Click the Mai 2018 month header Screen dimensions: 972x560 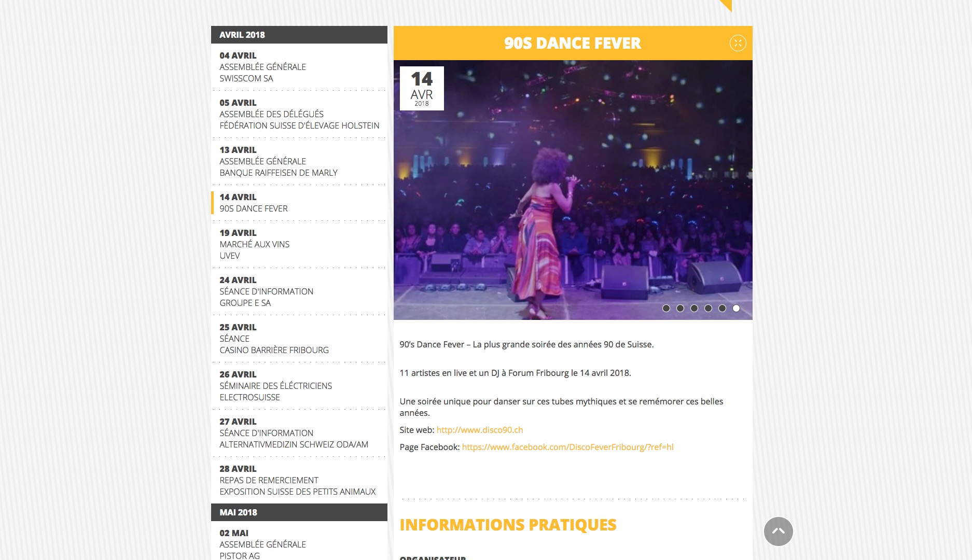pyautogui.click(x=299, y=512)
